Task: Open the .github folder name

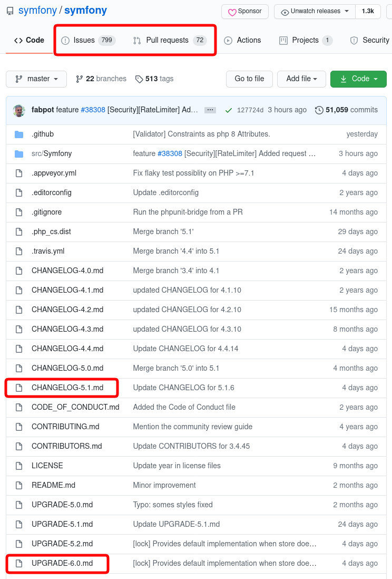Action: [x=43, y=134]
